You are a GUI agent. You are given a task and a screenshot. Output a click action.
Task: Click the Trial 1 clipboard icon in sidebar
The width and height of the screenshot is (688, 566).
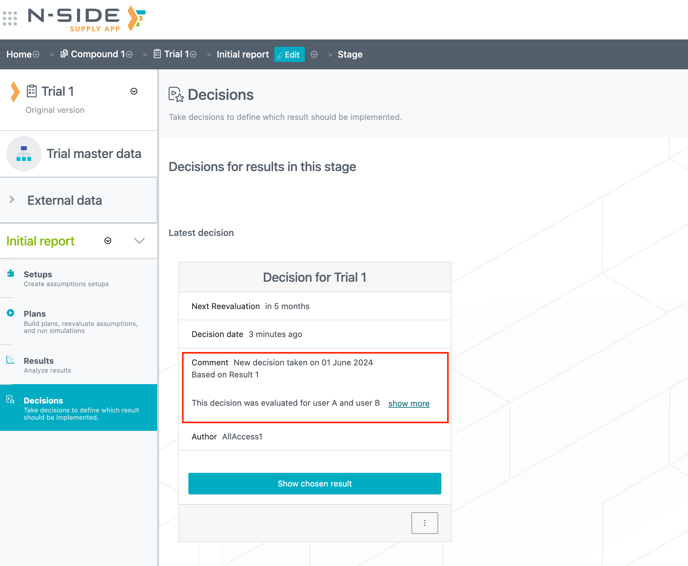[x=32, y=91]
